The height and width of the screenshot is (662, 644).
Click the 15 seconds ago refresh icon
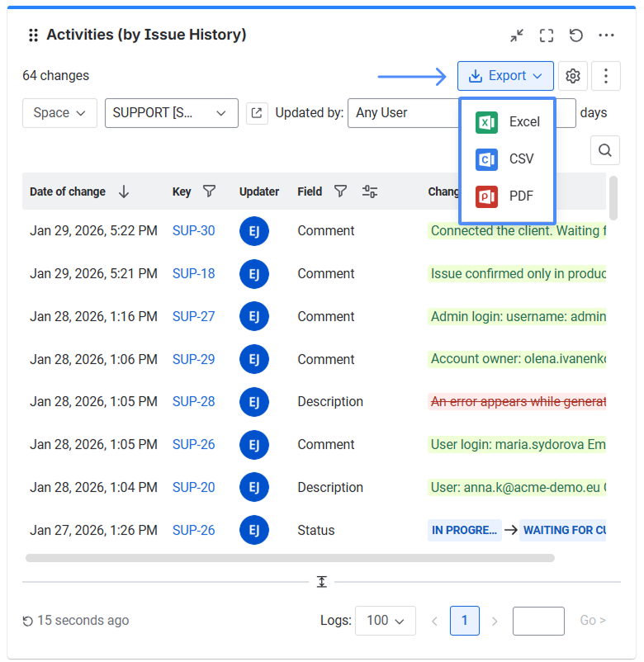28,622
